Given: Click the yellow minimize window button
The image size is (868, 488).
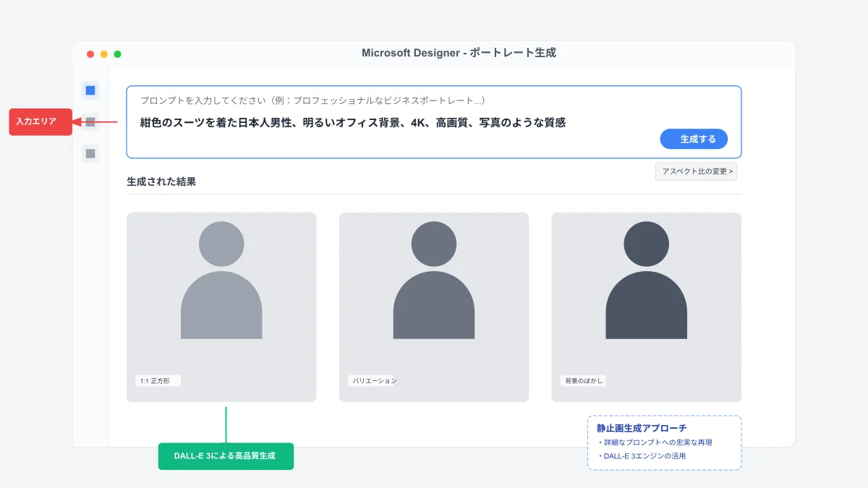Looking at the screenshot, I should coord(104,54).
